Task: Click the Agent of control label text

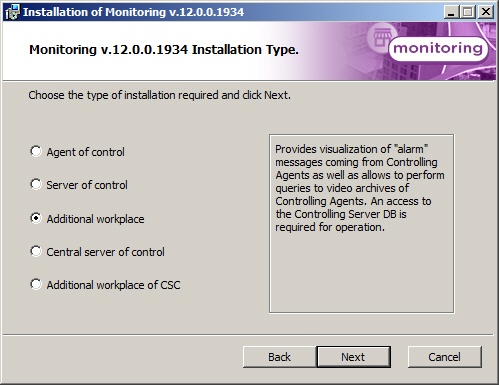Action: 86,152
